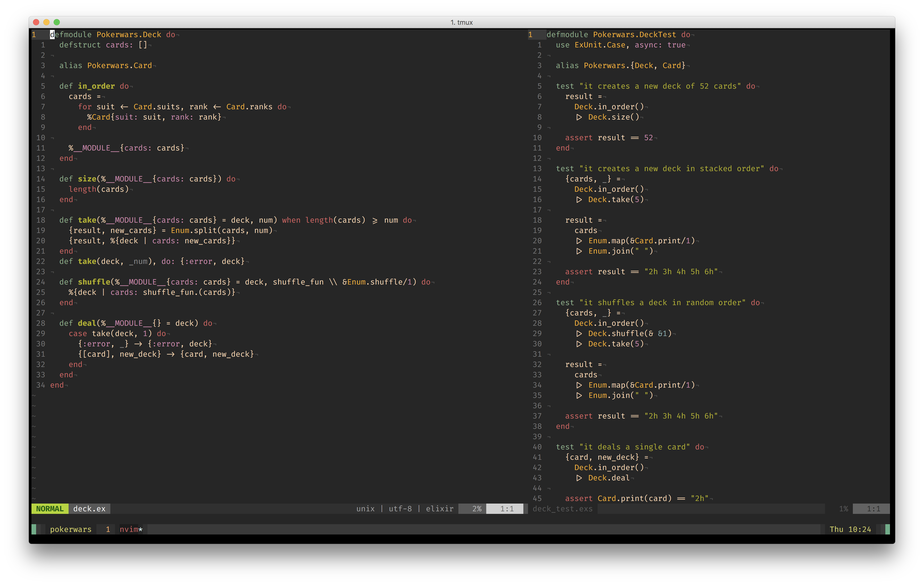924x585 pixels.
Task: Click the elixir filetype indicator
Action: (x=440, y=509)
